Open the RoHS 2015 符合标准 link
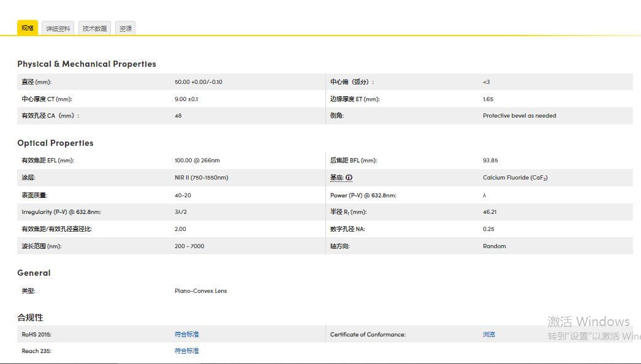This screenshot has width=641, height=364. coord(187,335)
